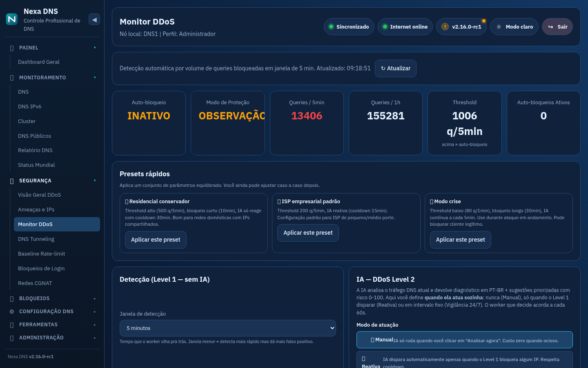Click the ISP empresarial padrão preset icon
This screenshot has height=368, width=588.
pyautogui.click(x=279, y=202)
